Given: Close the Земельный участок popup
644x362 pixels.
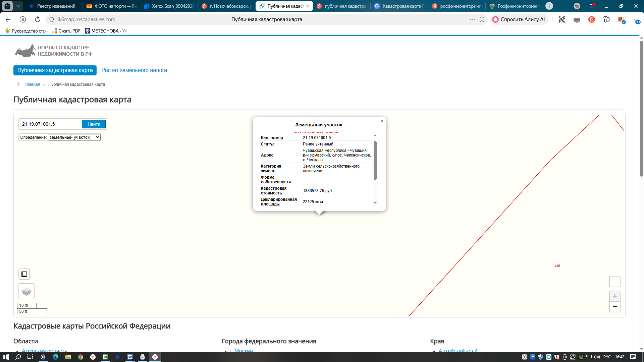Looking at the screenshot, I should click(x=382, y=121).
